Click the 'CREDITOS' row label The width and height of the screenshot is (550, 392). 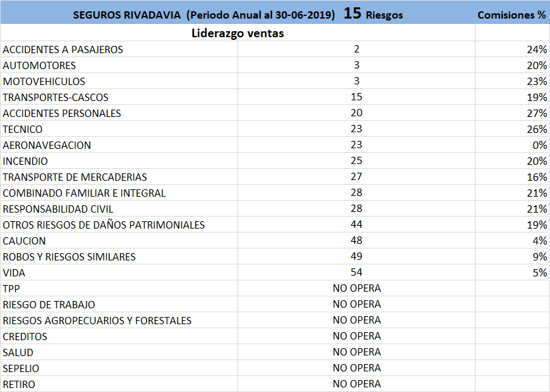coord(25,336)
